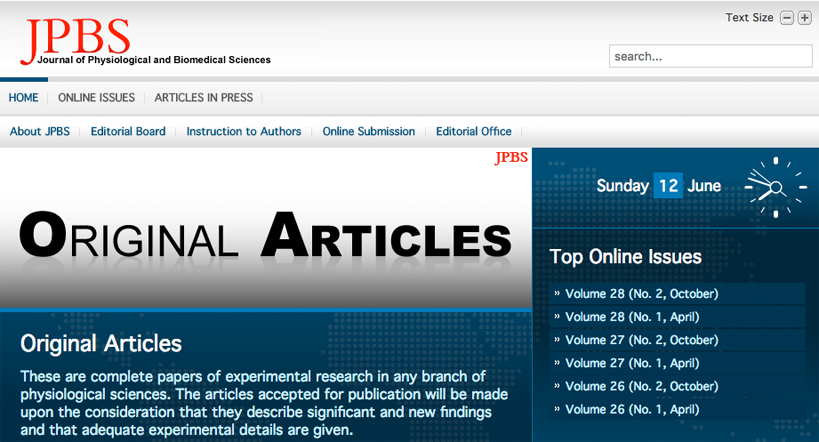819x442 pixels.
Task: Click the date number 12 box
Action: [x=668, y=185]
